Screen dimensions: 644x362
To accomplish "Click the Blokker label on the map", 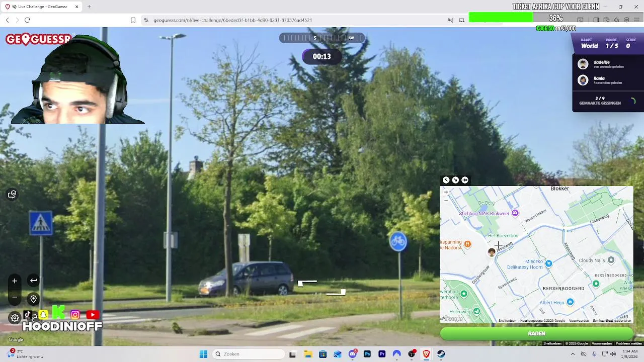I will click(x=559, y=189).
